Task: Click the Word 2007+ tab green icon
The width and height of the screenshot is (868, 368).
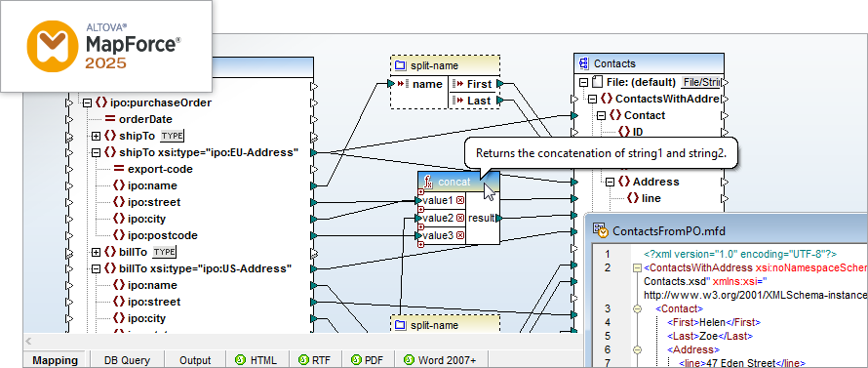Action: (409, 359)
